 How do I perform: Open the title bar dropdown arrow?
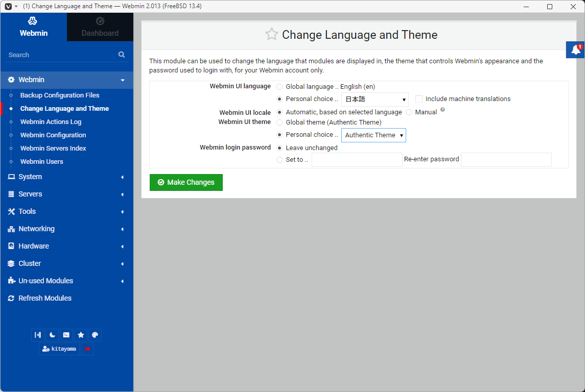pyautogui.click(x=16, y=6)
